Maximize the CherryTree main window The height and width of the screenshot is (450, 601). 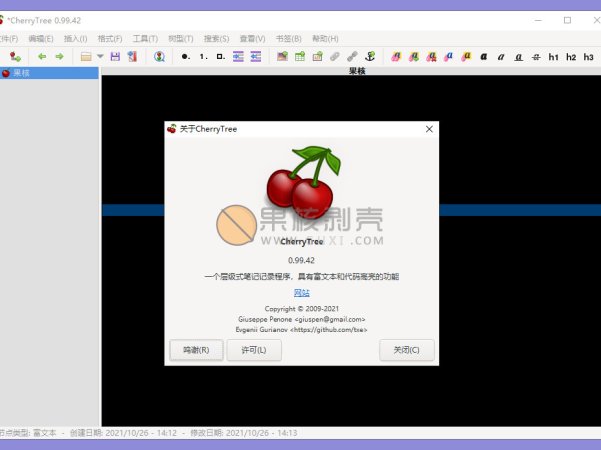point(567,20)
